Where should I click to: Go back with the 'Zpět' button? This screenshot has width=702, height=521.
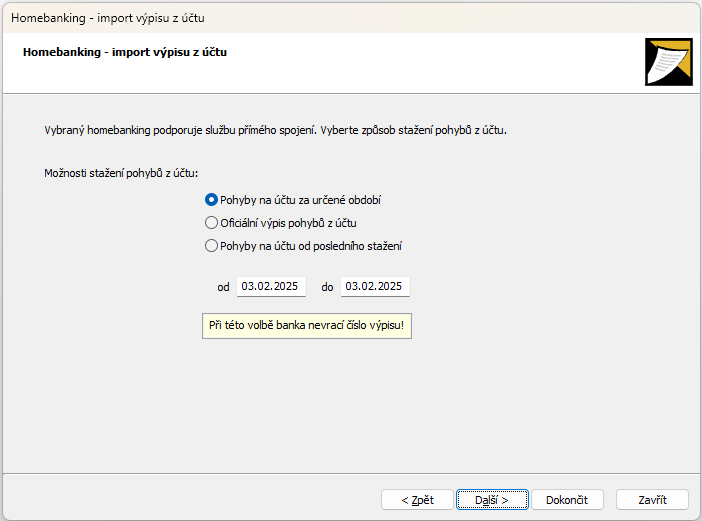point(417,500)
